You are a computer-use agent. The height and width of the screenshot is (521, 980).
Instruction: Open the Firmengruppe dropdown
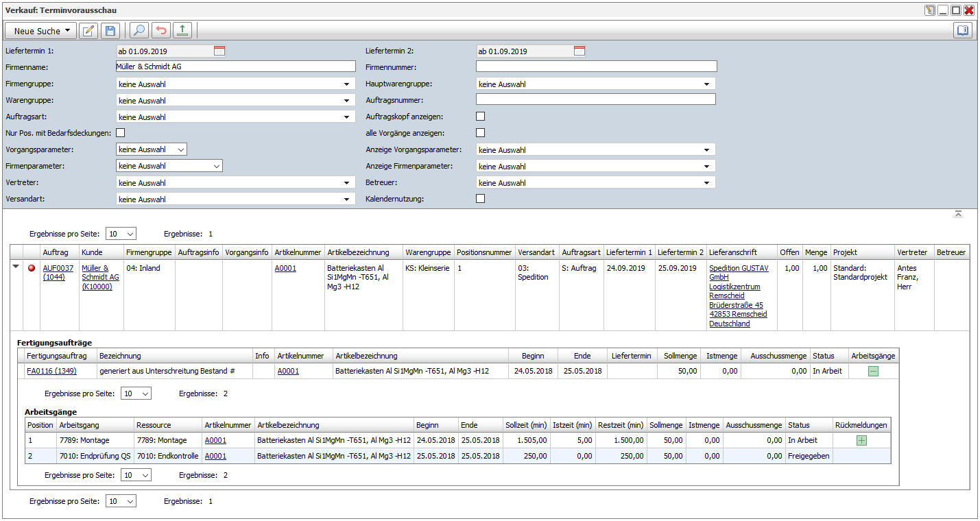236,84
